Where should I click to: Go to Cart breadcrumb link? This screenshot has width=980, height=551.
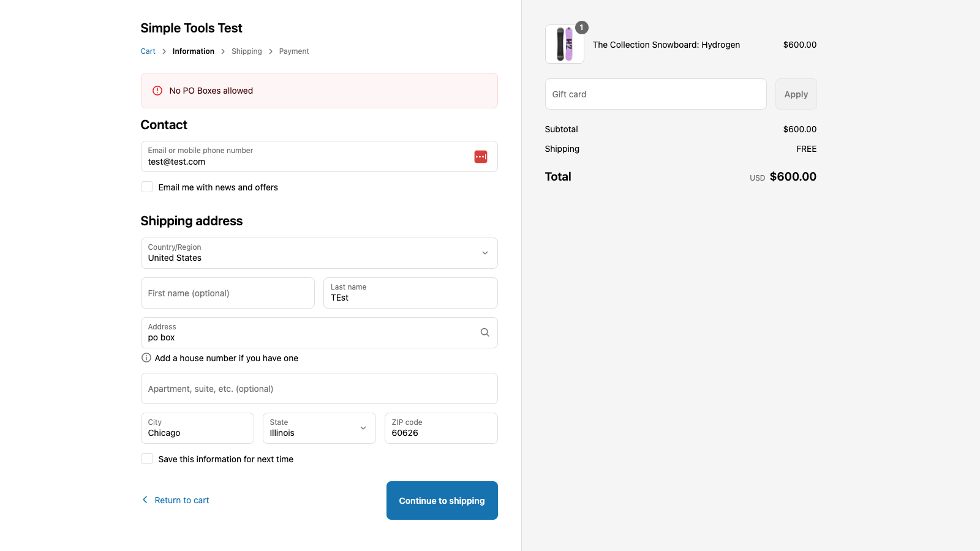[x=148, y=51]
